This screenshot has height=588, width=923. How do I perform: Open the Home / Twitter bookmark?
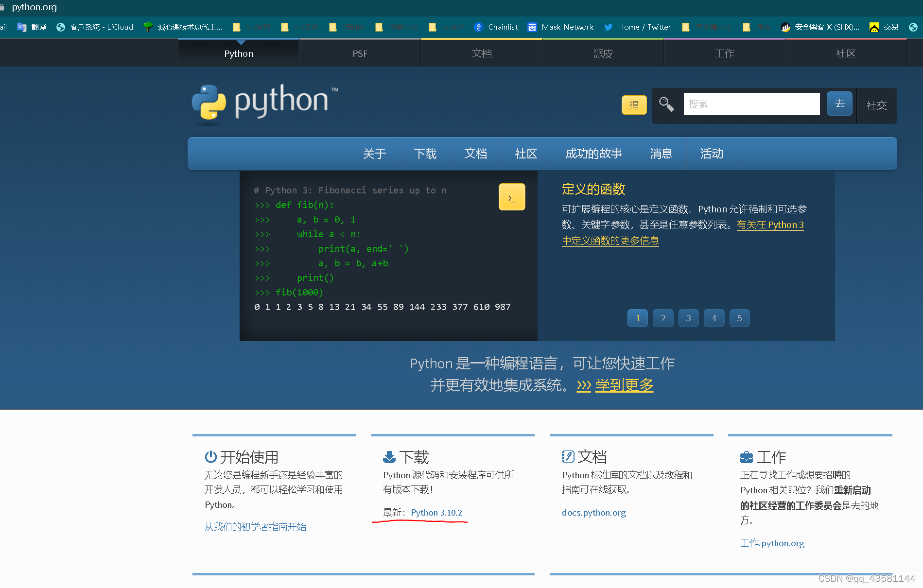638,27
